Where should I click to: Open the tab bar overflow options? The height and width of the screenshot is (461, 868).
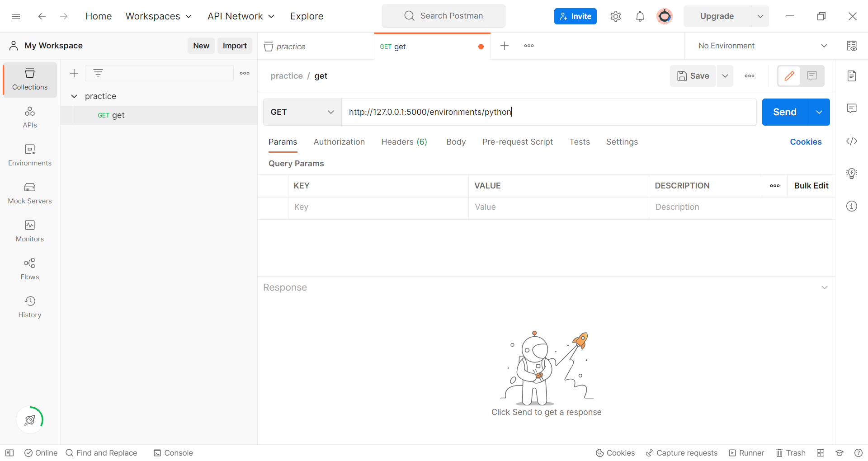(x=529, y=46)
